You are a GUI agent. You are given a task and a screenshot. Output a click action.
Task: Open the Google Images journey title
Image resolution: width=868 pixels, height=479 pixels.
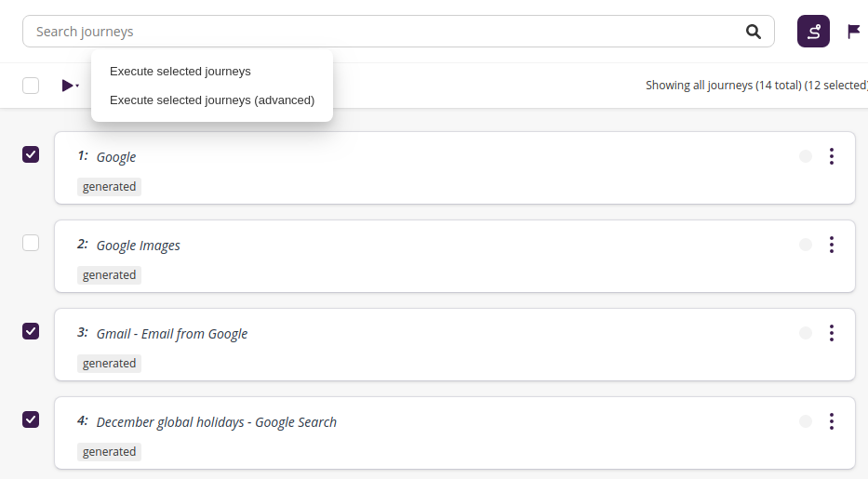[x=138, y=246]
